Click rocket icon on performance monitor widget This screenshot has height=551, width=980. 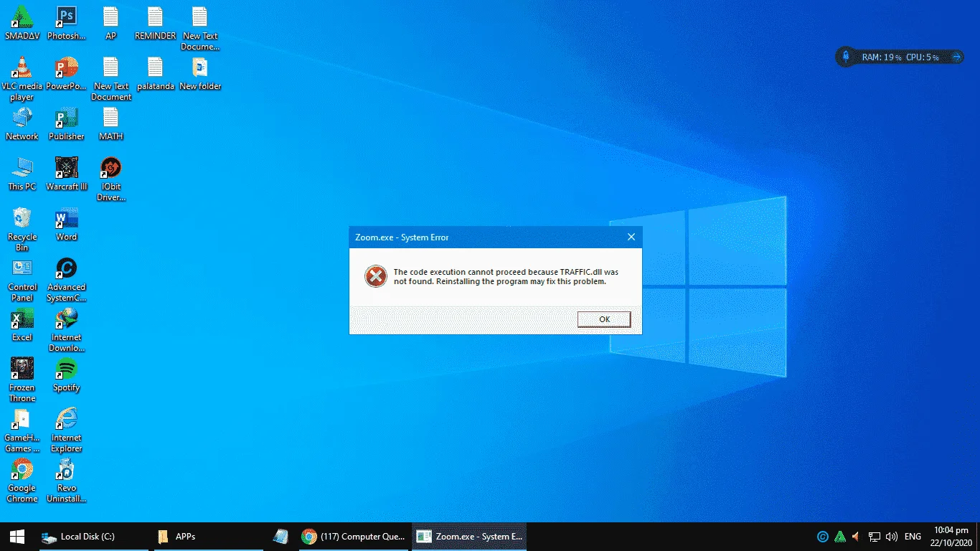(846, 57)
